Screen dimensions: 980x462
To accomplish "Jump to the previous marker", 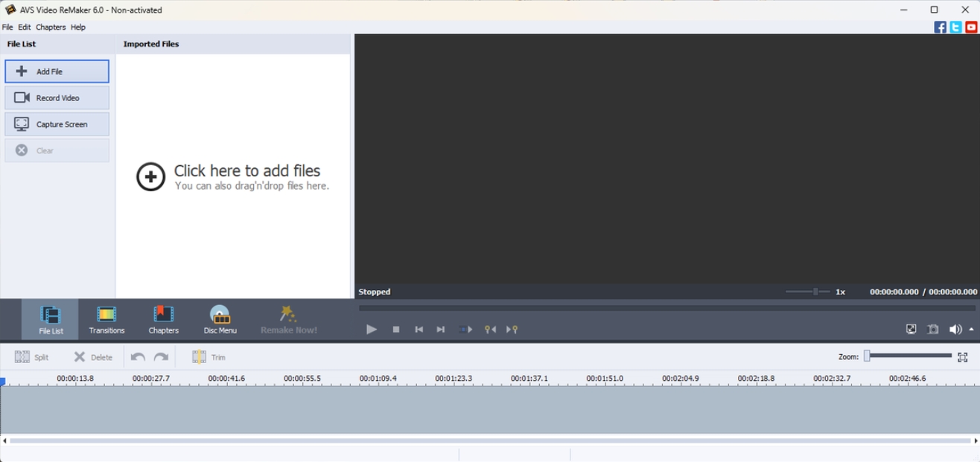I will click(x=490, y=329).
